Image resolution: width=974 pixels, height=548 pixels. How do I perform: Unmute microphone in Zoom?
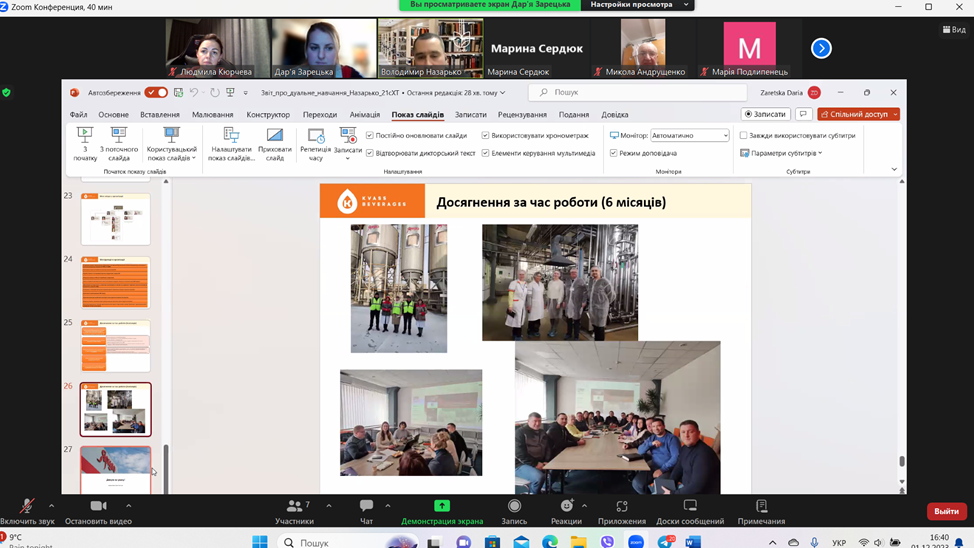point(27,508)
